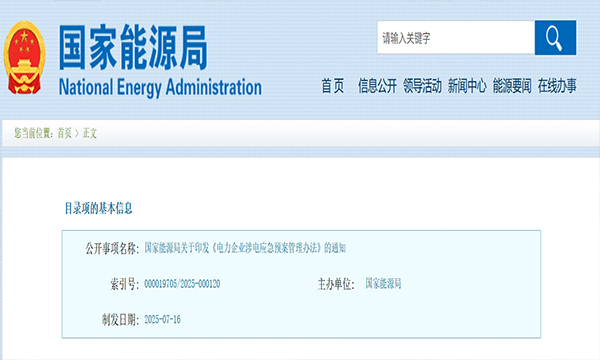Go to 领导活动 section
600x360 pixels.
click(x=422, y=86)
